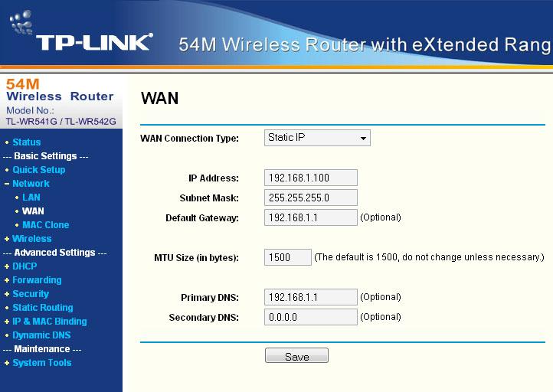Click the Default Gateway input field
This screenshot has height=392, width=553.
[311, 217]
